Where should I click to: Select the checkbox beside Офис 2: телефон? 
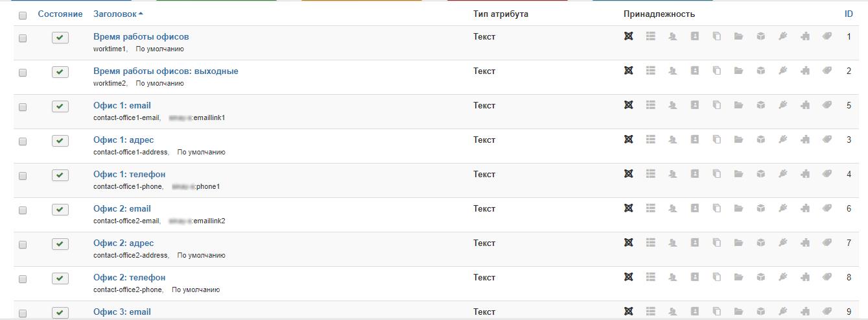(23, 279)
